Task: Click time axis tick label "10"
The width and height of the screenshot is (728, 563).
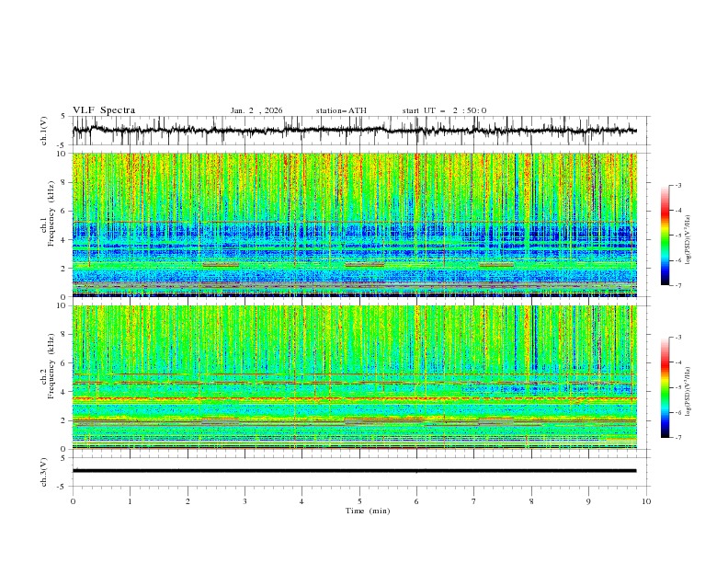Action: [646, 501]
